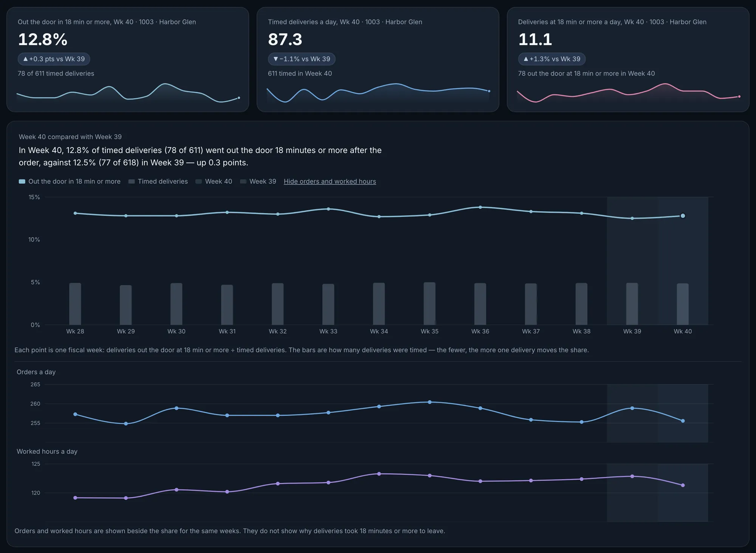Image resolution: width=756 pixels, height=553 pixels.
Task: Click the pink sparkline in the 11.1 card
Action: [x=628, y=93]
